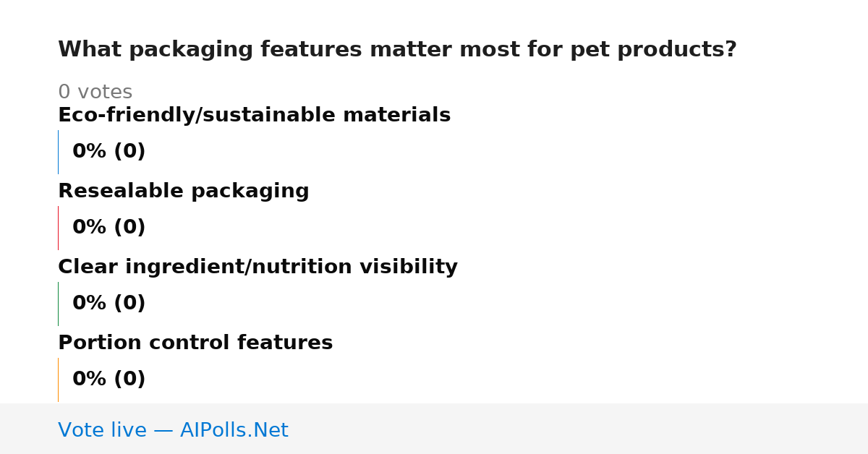Click the 0% (0) result under Clear ingredient
Image resolution: width=868 pixels, height=454 pixels.
pyautogui.click(x=109, y=304)
